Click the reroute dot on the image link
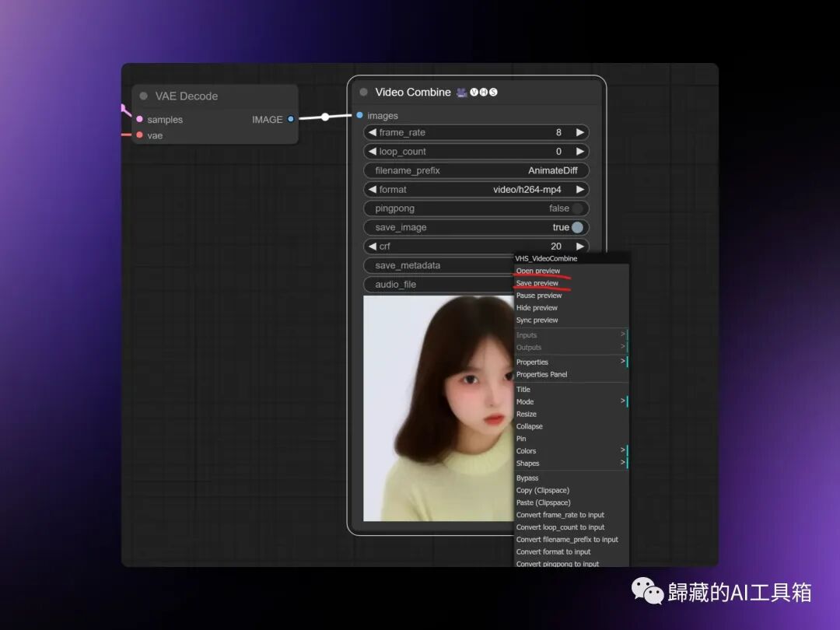Screen dimensions: 840x630 point(325,117)
